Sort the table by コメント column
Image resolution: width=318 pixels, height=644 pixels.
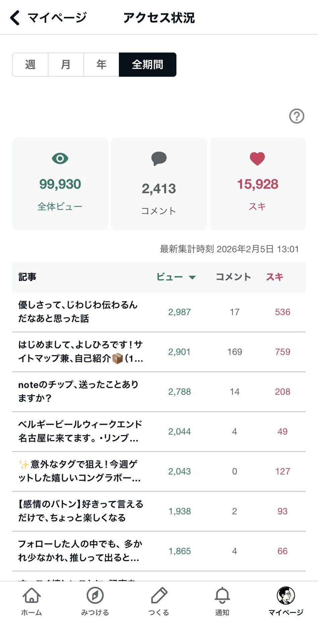coord(233,277)
